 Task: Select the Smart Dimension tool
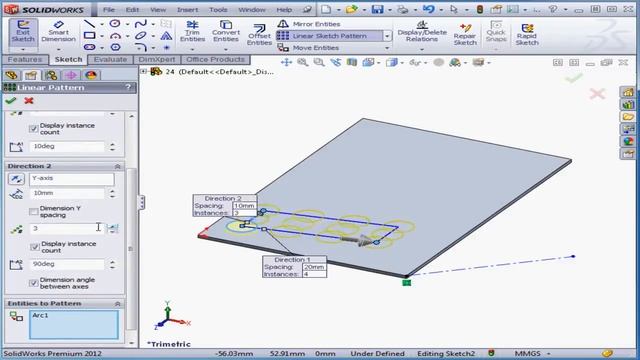58,32
